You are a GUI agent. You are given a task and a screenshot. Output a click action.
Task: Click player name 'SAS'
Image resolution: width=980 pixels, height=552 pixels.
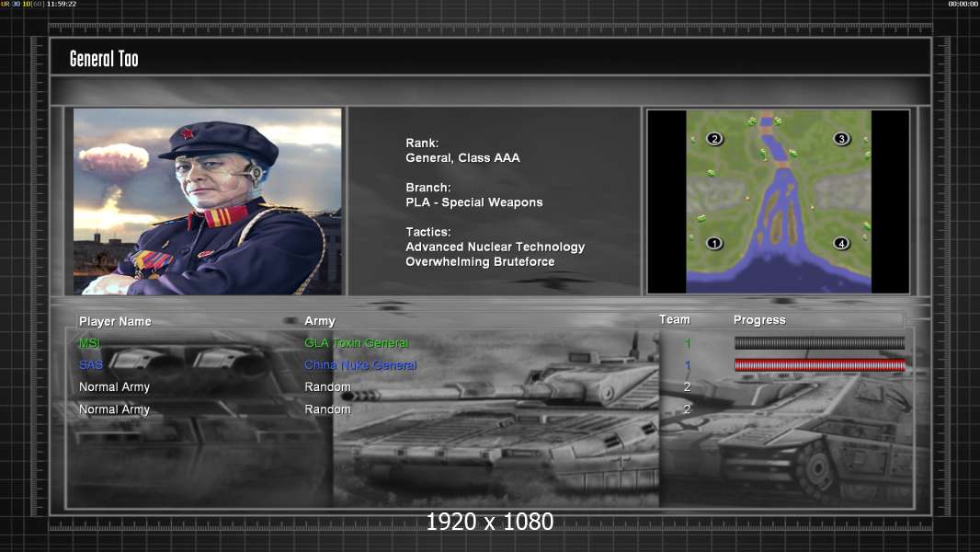point(91,365)
